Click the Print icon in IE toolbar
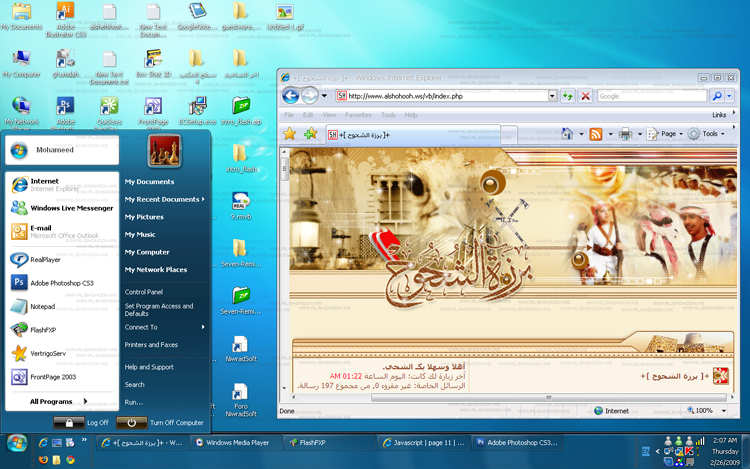Image resolution: width=750 pixels, height=469 pixels. (625, 134)
